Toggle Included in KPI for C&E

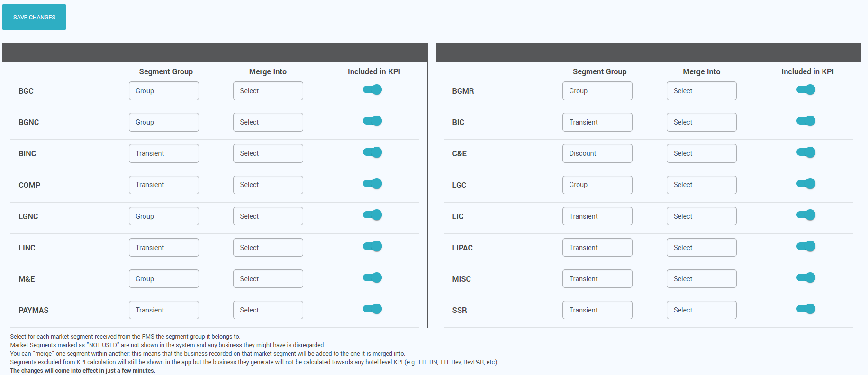point(806,152)
